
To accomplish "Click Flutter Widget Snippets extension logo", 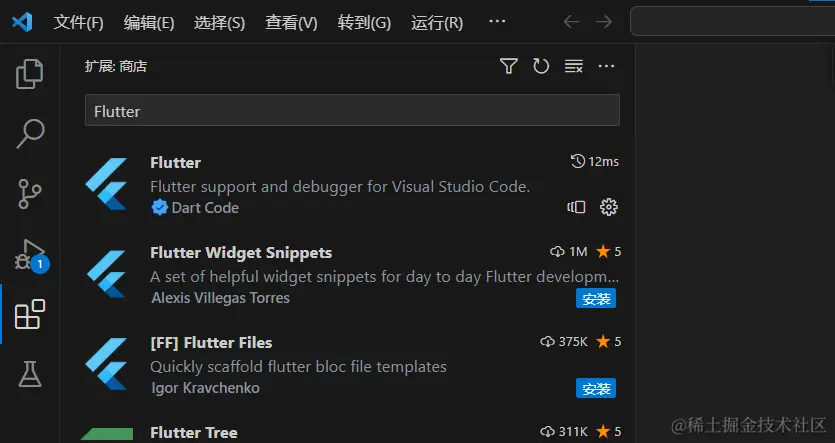I will pos(107,274).
